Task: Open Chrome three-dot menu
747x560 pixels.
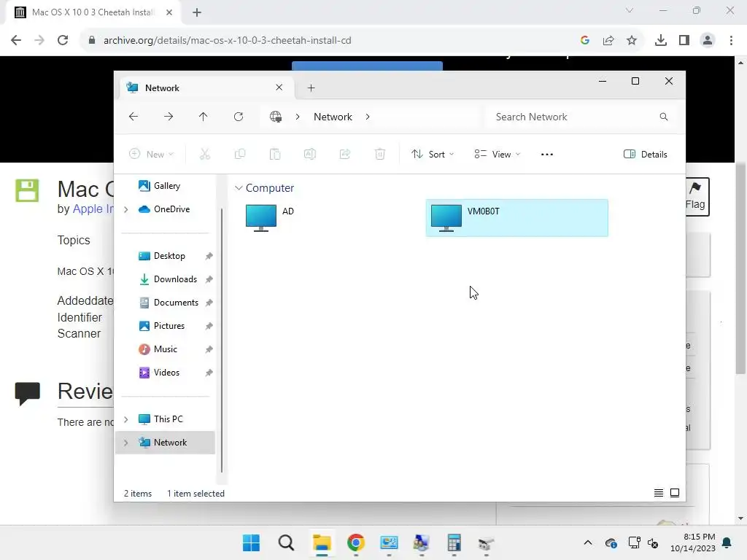Action: click(731, 41)
